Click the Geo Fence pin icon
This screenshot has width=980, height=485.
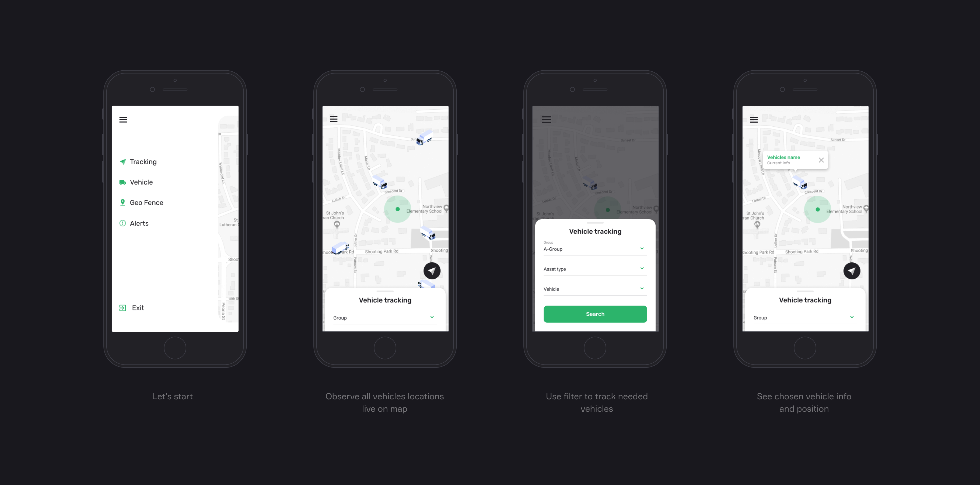click(x=122, y=202)
